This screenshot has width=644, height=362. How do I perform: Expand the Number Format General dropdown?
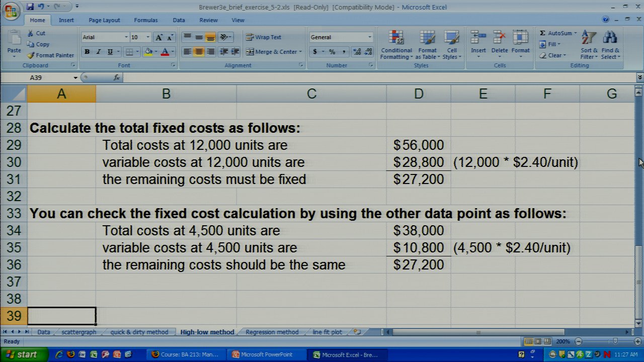coord(369,37)
